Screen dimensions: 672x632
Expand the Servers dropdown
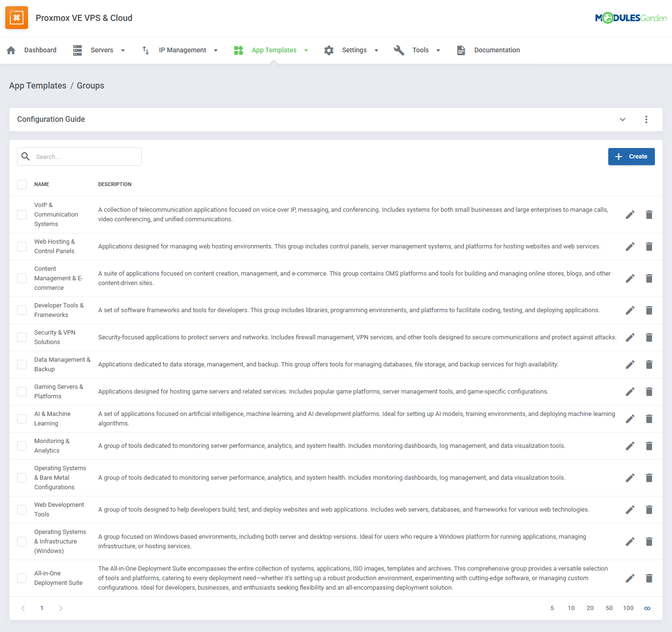pos(123,50)
